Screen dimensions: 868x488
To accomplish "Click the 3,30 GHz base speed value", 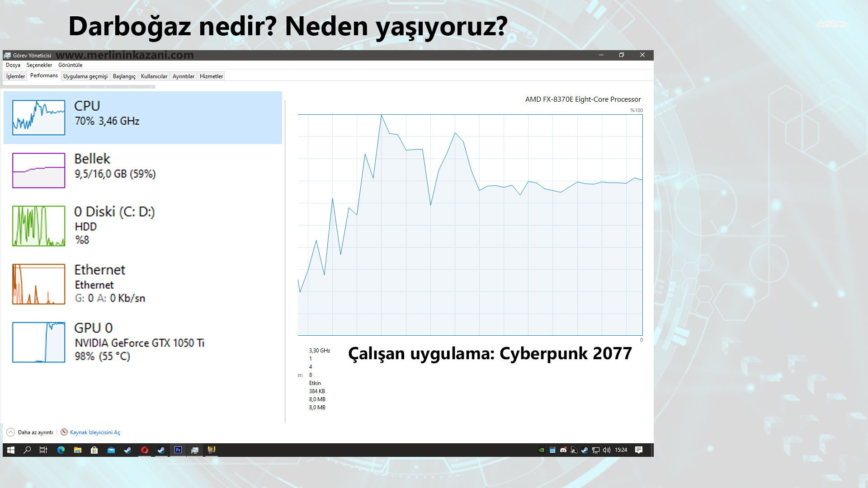I will tap(320, 351).
